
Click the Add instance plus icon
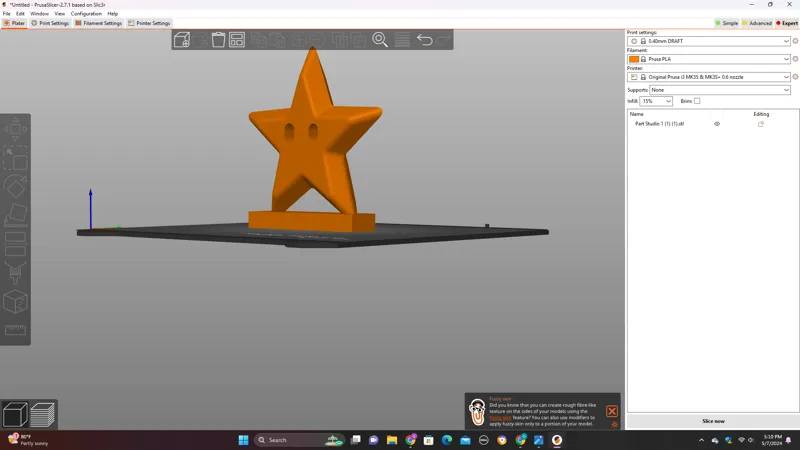click(x=299, y=40)
